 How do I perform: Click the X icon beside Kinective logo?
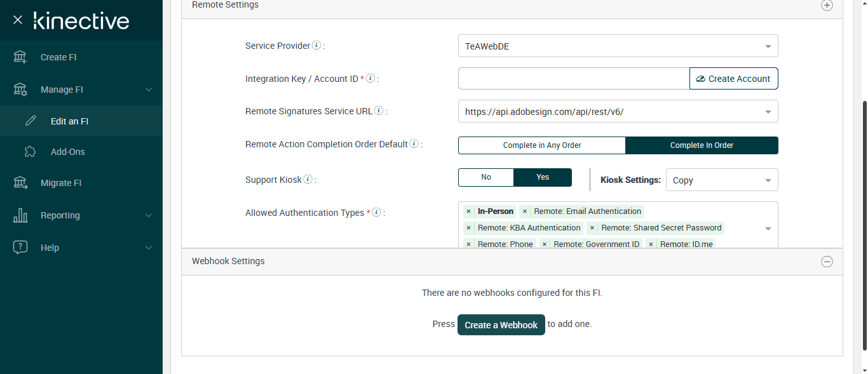coord(18,20)
